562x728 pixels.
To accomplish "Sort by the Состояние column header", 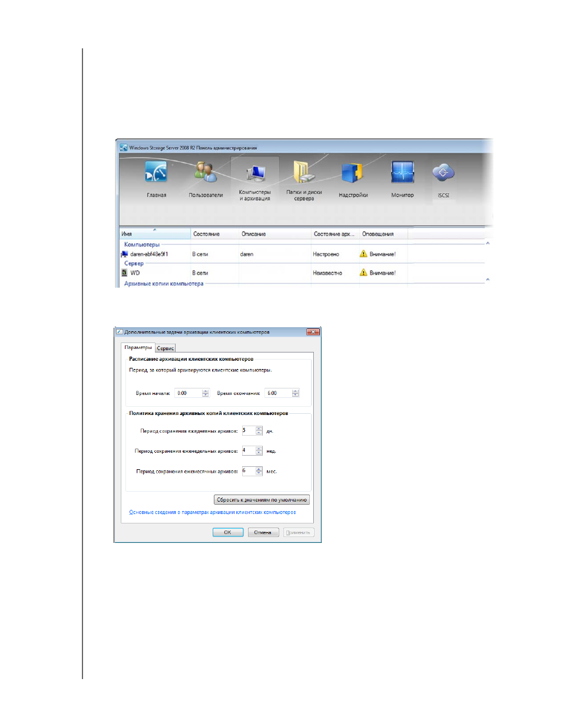I will tap(214, 234).
